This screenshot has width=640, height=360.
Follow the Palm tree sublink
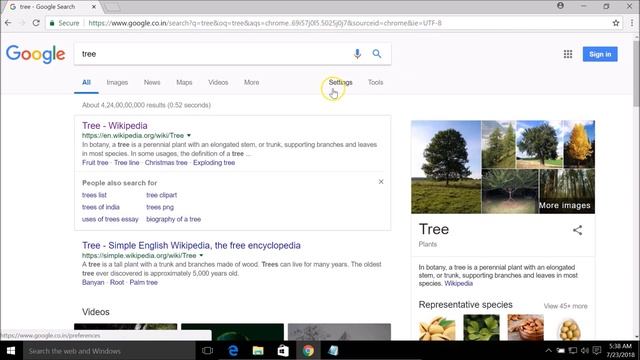tap(144, 282)
